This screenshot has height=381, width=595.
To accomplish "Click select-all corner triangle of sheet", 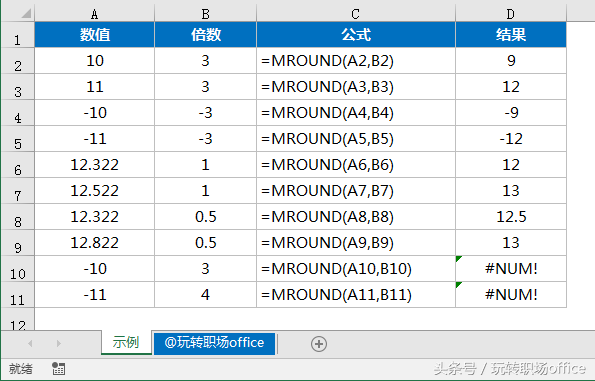I will coord(26,14).
